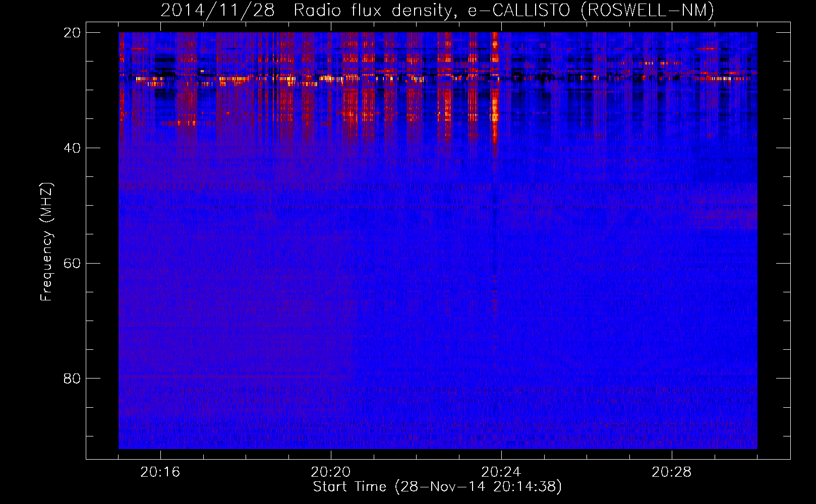Select the 80 frequency tick label
This screenshot has width=816, height=504.
tap(72, 379)
